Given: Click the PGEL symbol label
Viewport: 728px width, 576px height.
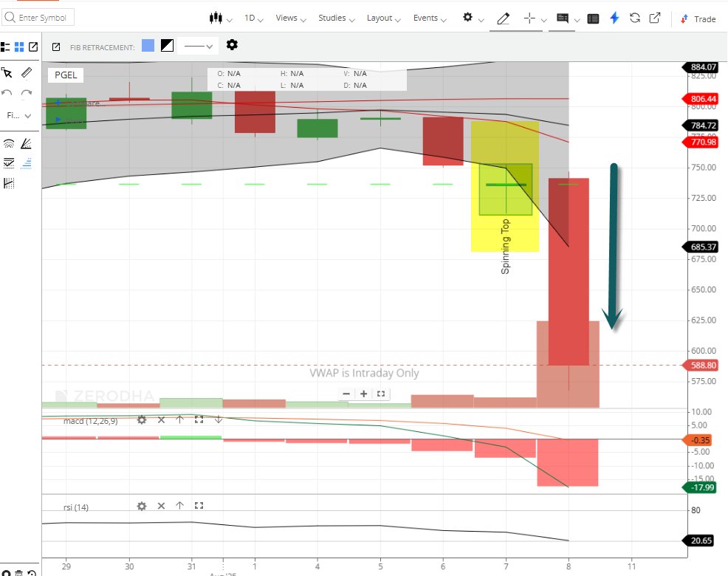Looking at the screenshot, I should tap(66, 75).
